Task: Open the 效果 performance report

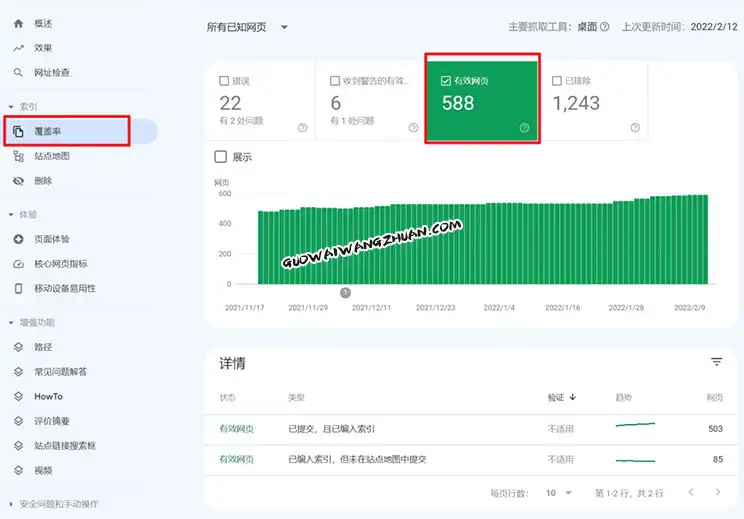Action: point(43,48)
